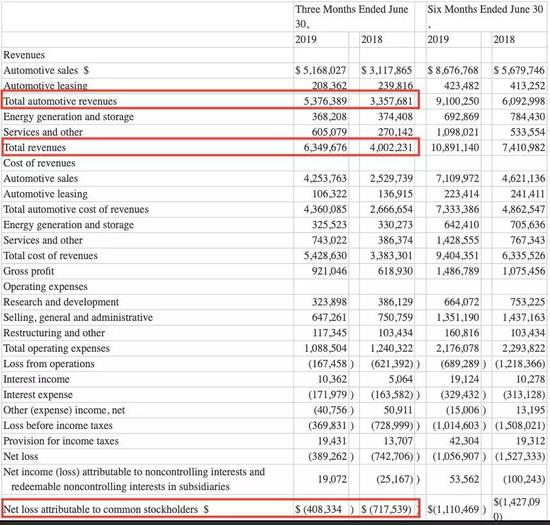Select the value $ 5,679,746

click(519, 70)
